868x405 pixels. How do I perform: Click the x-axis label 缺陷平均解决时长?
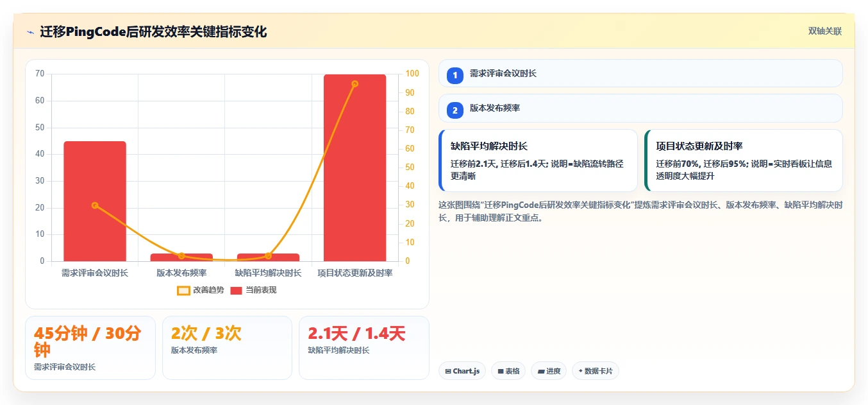[268, 273]
